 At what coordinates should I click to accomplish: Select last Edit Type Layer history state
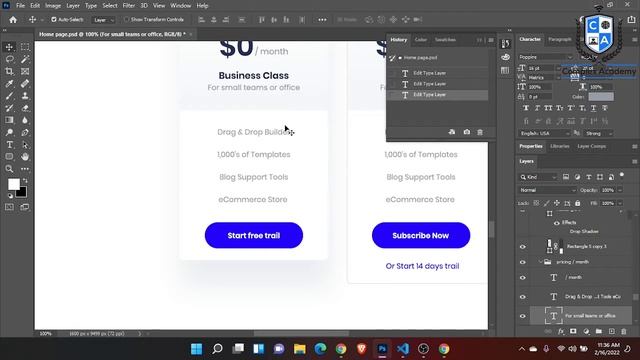click(438, 95)
